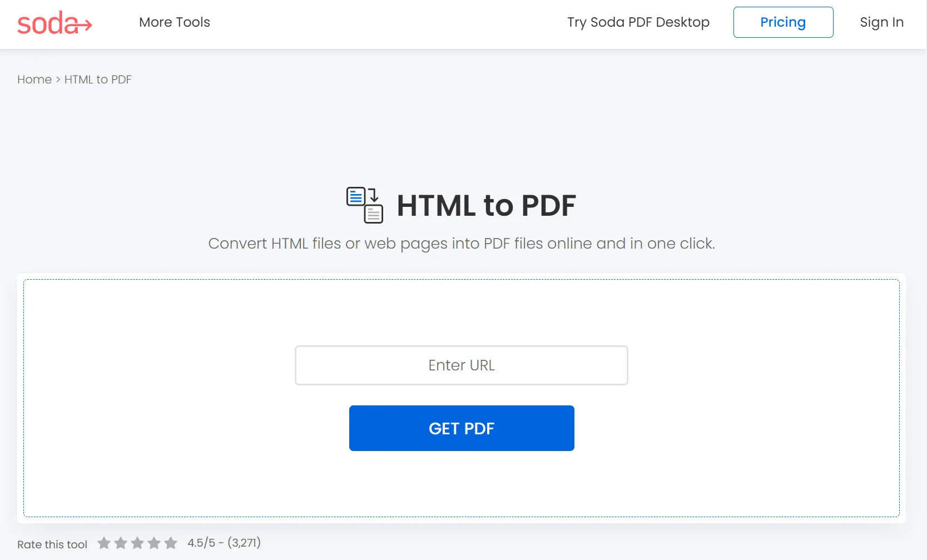Image resolution: width=927 pixels, height=560 pixels.
Task: Click the Rate this tool label
Action: 52,544
